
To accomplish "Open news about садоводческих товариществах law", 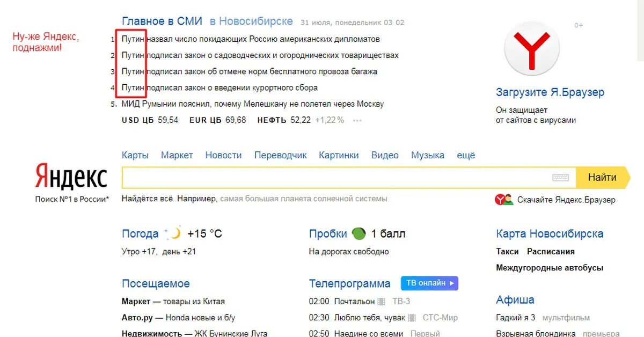I will [x=260, y=55].
